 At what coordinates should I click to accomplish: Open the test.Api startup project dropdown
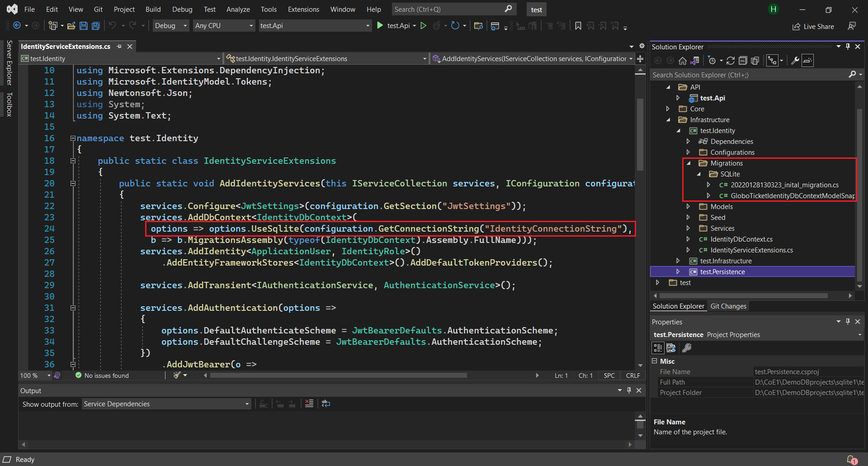coord(315,26)
